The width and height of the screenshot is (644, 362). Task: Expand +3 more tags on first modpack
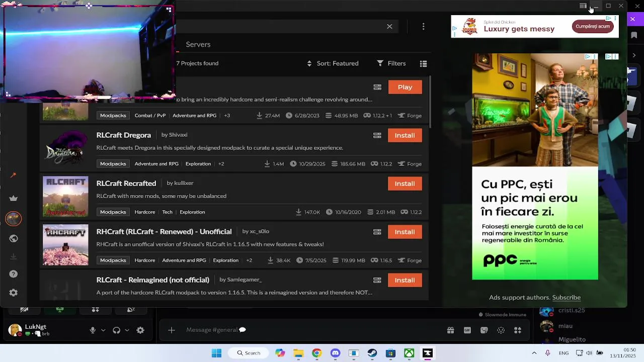(227, 115)
